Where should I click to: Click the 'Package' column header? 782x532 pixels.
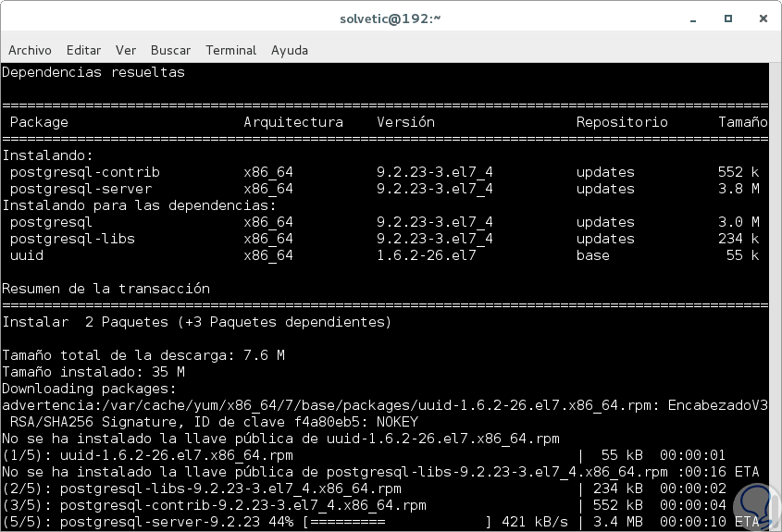coord(39,122)
